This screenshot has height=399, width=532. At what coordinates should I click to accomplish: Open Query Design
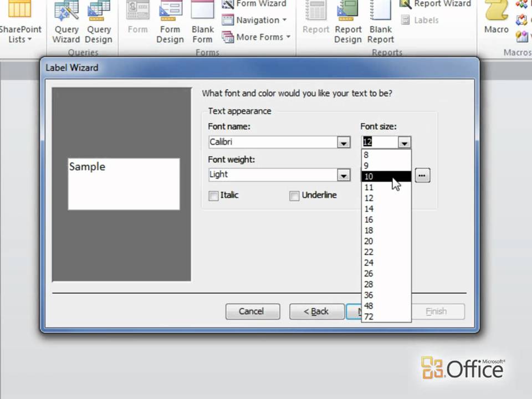(99, 22)
